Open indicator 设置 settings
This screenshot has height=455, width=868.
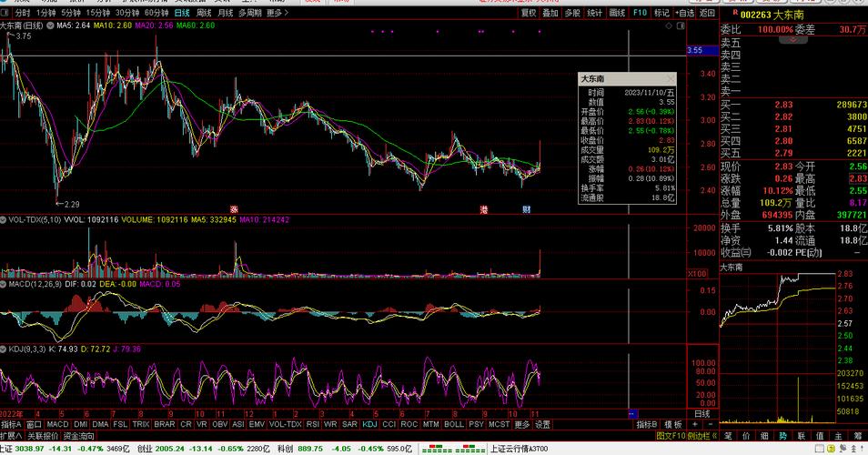tap(542, 425)
